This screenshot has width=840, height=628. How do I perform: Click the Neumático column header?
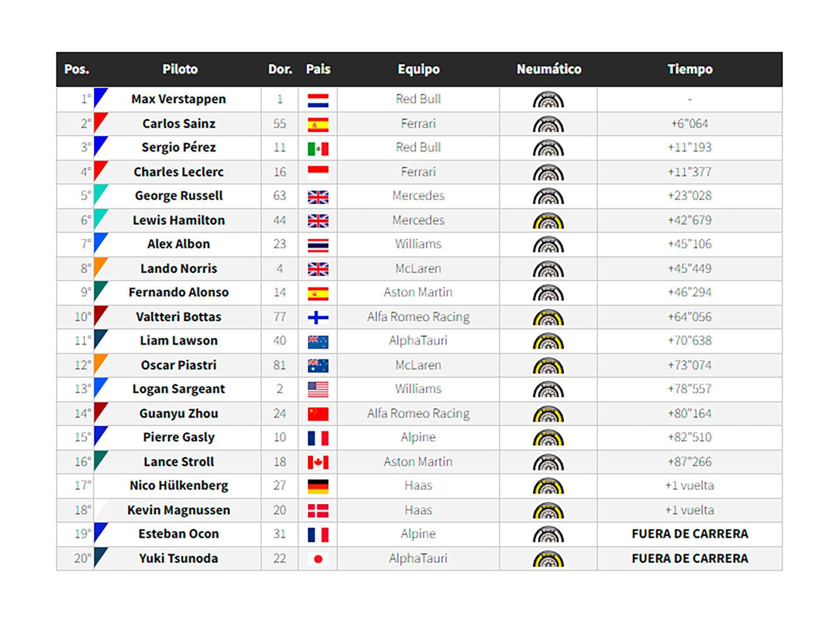[549, 69]
